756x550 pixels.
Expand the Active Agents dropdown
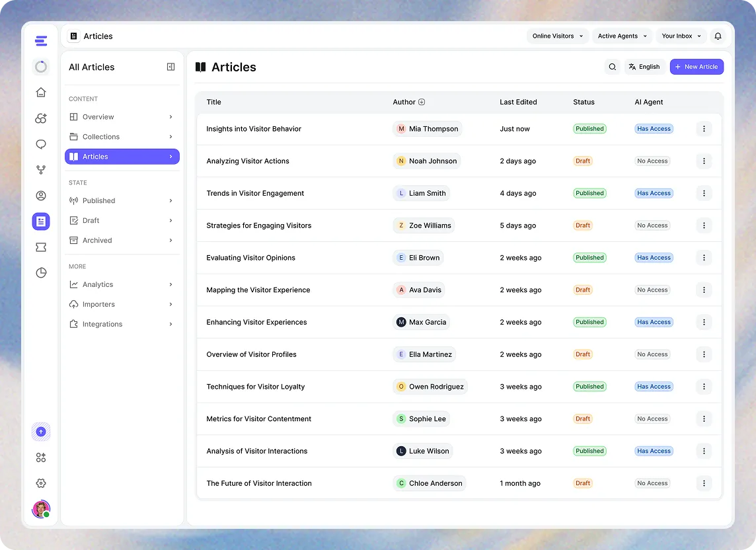click(x=623, y=36)
